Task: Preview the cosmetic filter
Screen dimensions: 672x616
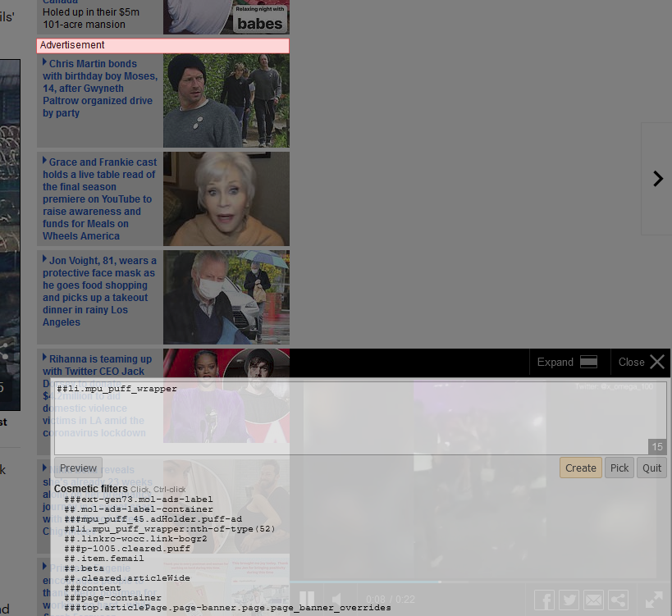Action: tap(78, 468)
